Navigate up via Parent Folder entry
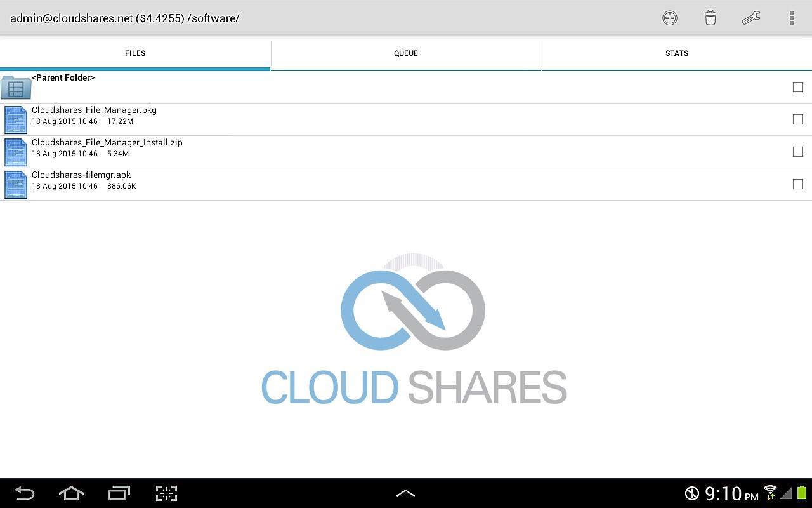This screenshot has height=508, width=812. [63, 77]
